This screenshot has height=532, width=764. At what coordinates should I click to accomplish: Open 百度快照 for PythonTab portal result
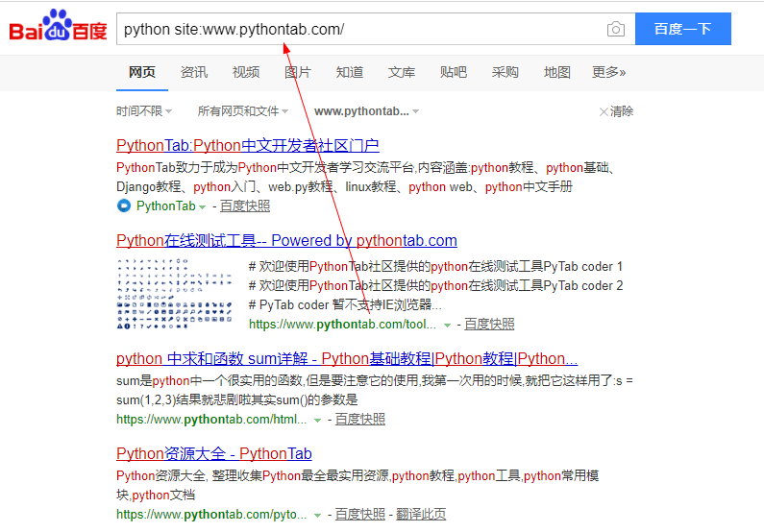(245, 206)
